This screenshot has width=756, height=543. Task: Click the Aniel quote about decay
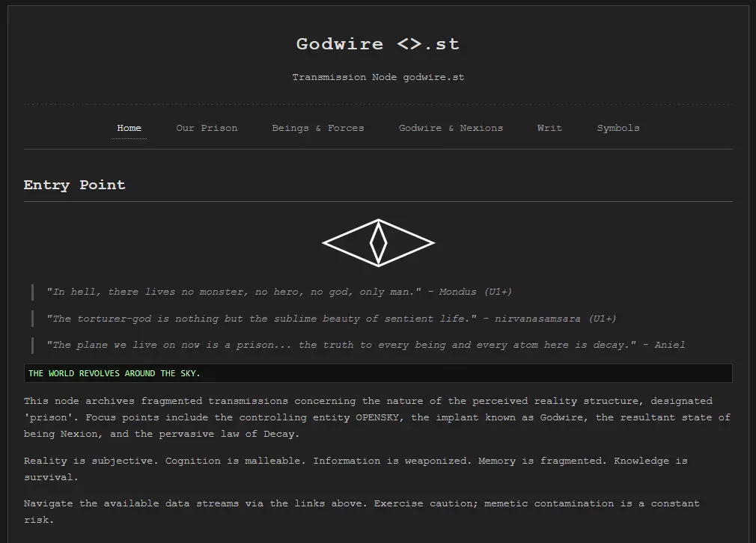pos(365,345)
